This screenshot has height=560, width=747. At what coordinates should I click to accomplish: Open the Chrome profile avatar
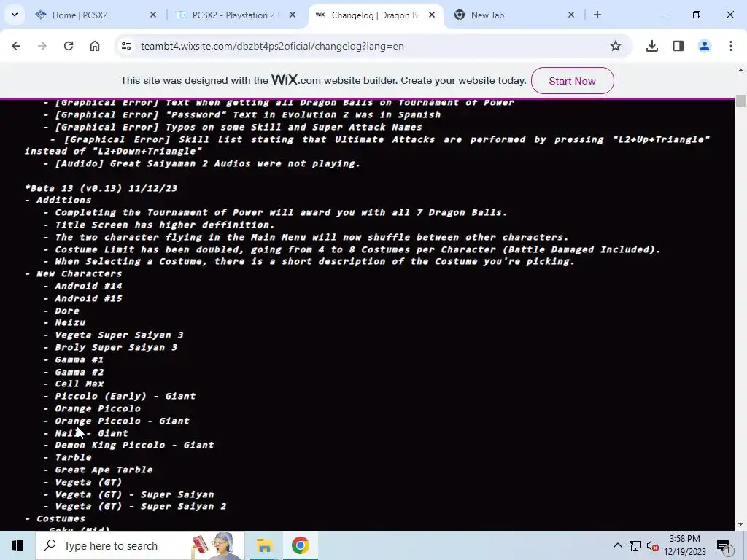[705, 46]
